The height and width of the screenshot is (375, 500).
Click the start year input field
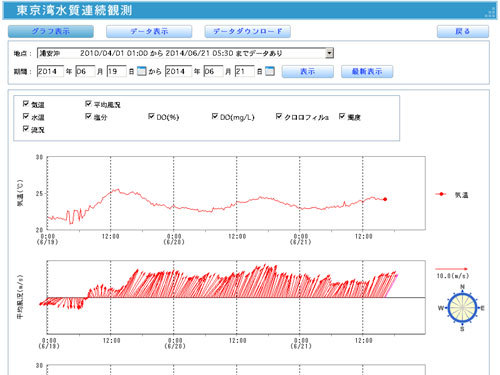click(x=50, y=71)
